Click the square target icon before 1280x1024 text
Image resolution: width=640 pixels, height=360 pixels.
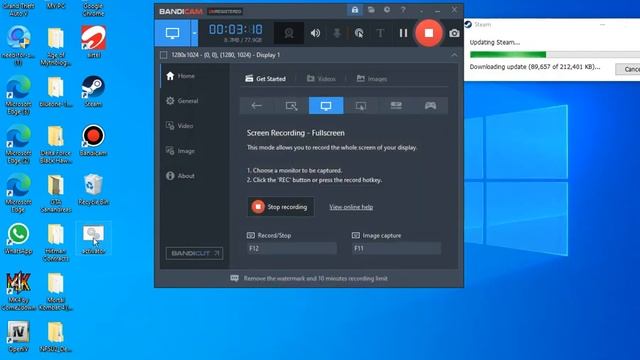pos(164,55)
